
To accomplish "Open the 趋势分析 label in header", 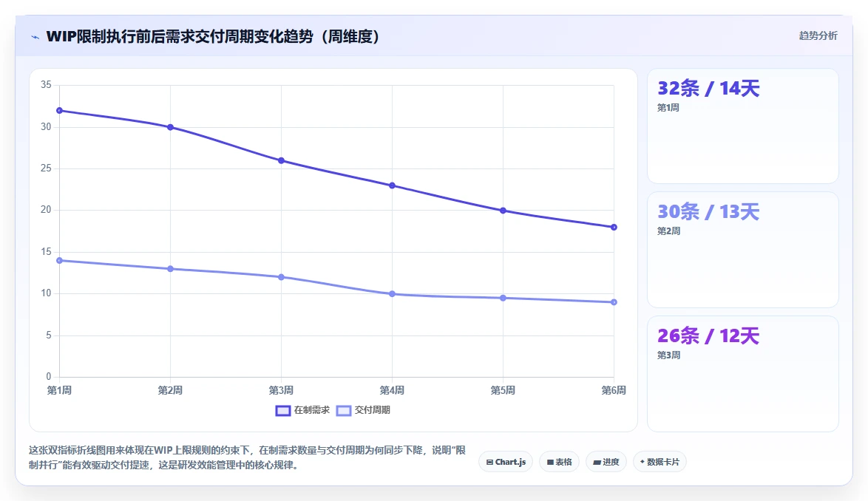I will point(818,36).
